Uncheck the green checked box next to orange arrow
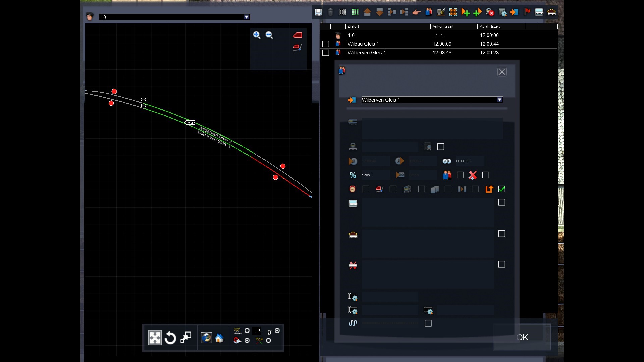The height and width of the screenshot is (362, 644). coord(502,189)
